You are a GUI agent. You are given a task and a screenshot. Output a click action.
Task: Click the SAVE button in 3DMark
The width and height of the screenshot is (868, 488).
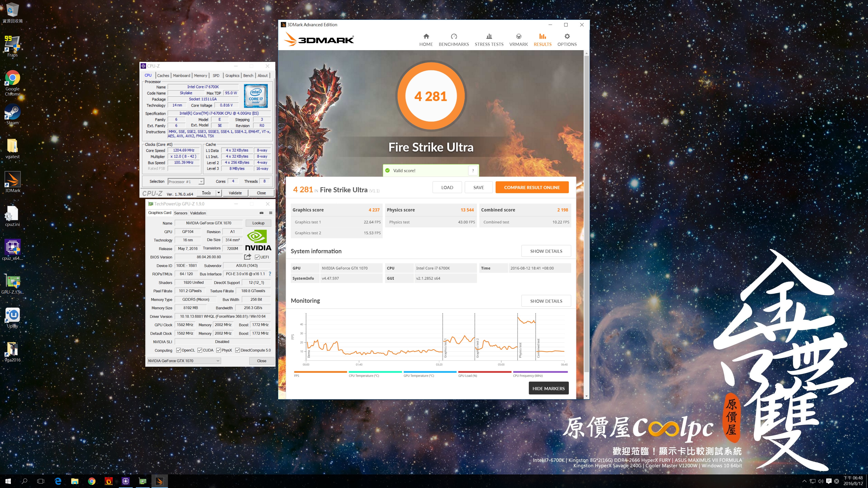(x=479, y=187)
